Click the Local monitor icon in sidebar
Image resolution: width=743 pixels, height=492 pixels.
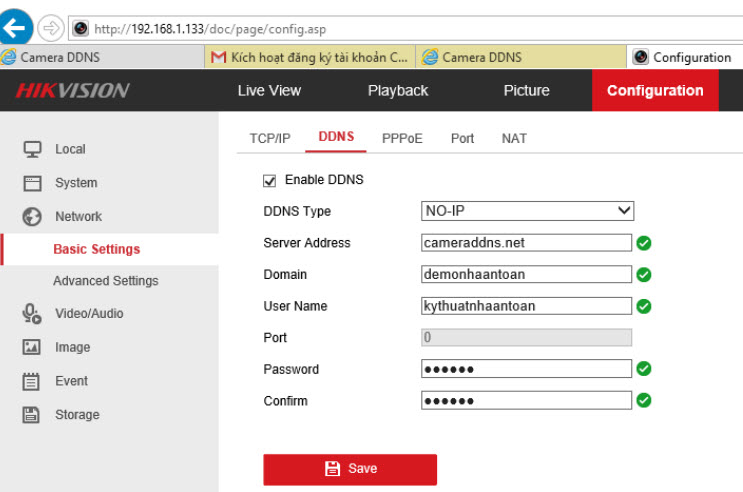tap(32, 149)
